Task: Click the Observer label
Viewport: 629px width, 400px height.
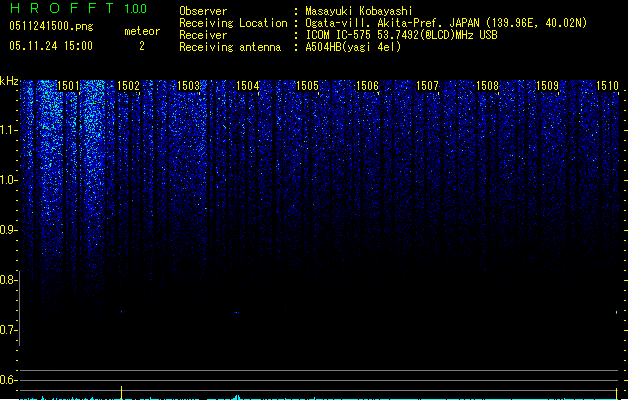Action: point(203,11)
